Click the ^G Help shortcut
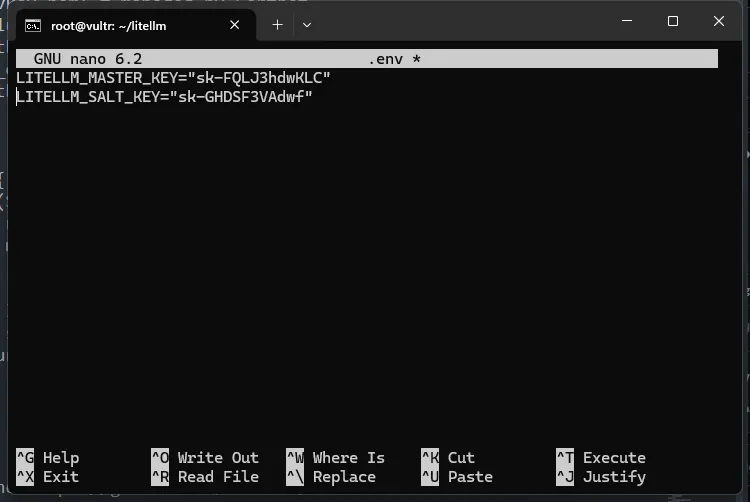750x502 pixels. 48,458
